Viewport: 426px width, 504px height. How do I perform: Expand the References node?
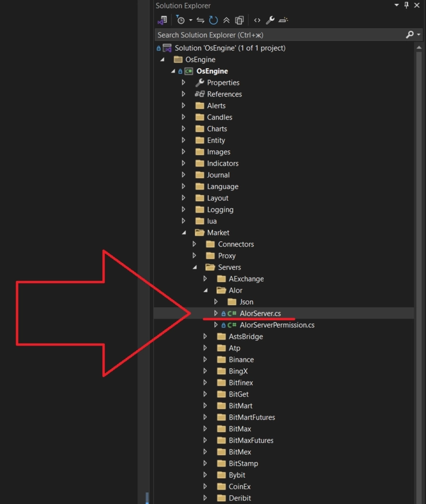[184, 94]
